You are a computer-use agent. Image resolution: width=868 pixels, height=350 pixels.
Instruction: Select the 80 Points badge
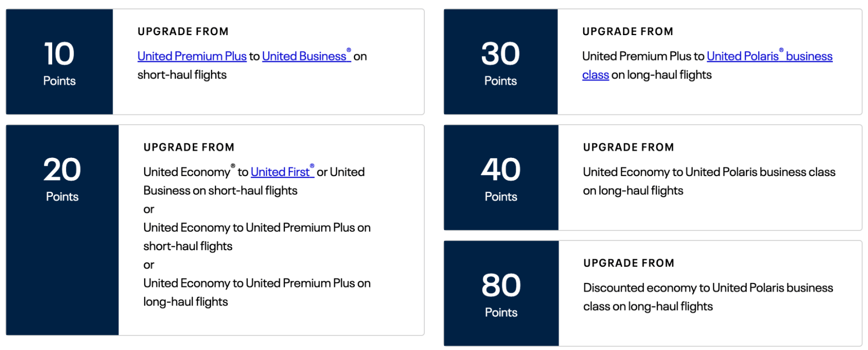pos(501,294)
